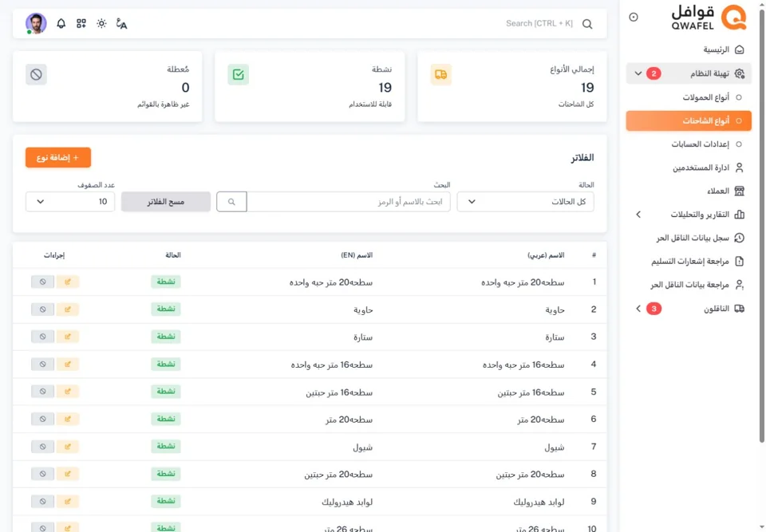
Task: Click the filter search magnifier button
Action: click(x=231, y=202)
